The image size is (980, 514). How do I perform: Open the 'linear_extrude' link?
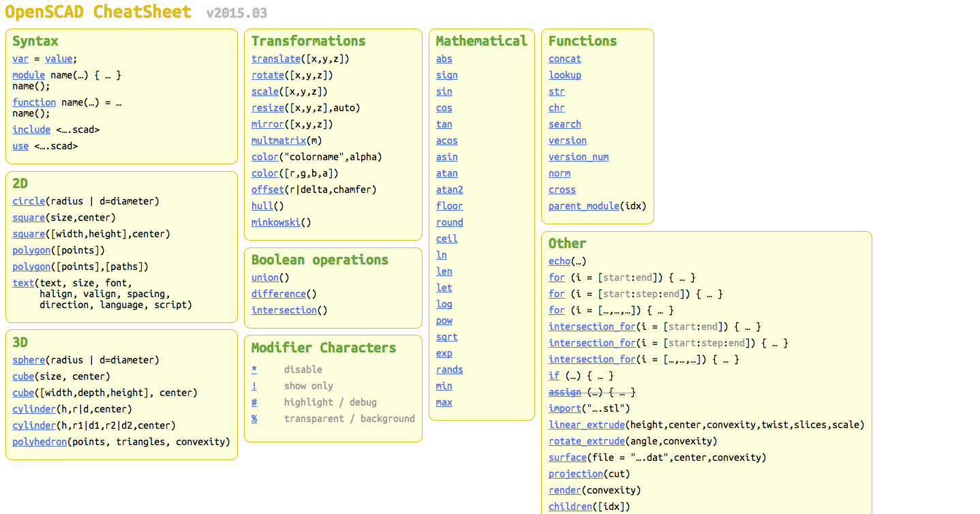click(x=587, y=425)
